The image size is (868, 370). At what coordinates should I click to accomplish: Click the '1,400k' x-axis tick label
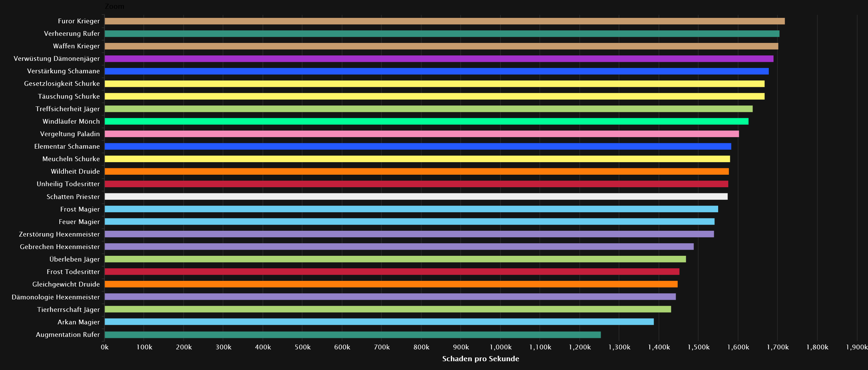coord(659,347)
